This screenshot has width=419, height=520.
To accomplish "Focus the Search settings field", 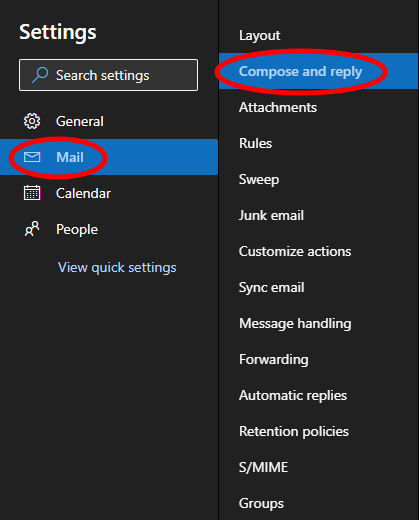I will 108,75.
